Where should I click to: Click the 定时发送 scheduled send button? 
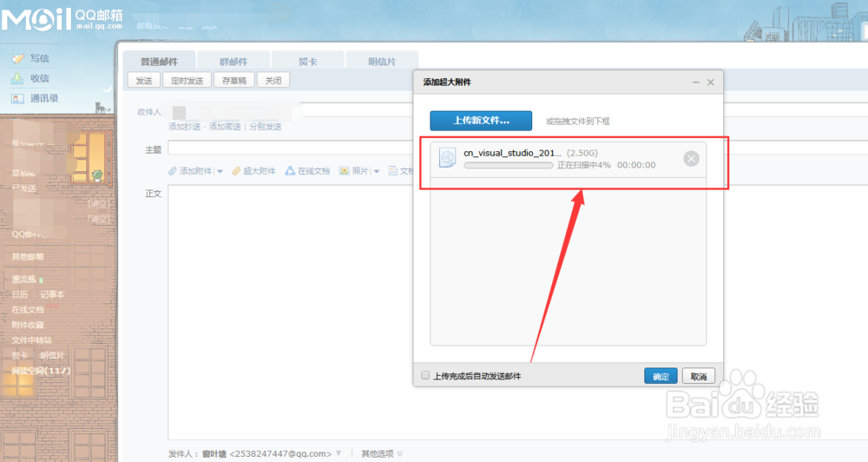(187, 80)
